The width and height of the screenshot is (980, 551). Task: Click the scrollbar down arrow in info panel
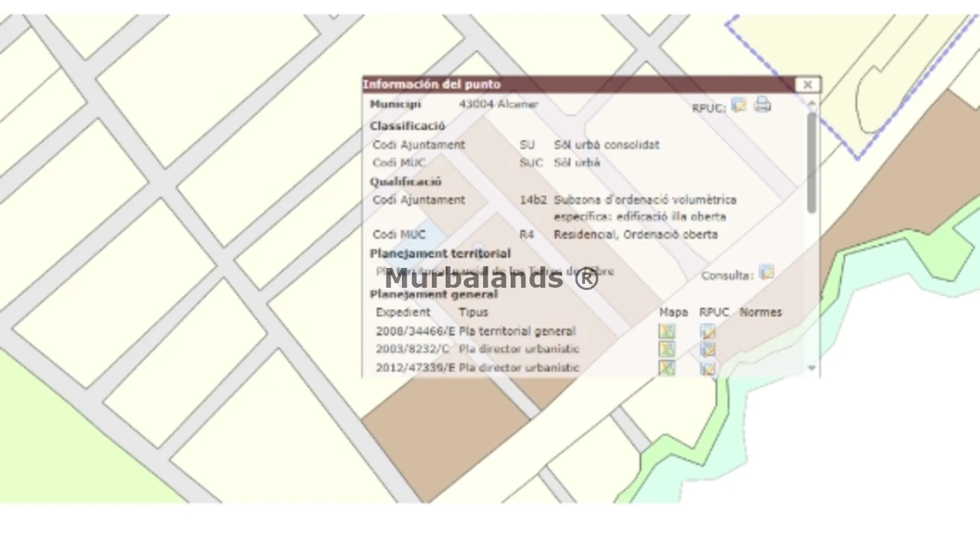pyautogui.click(x=812, y=368)
